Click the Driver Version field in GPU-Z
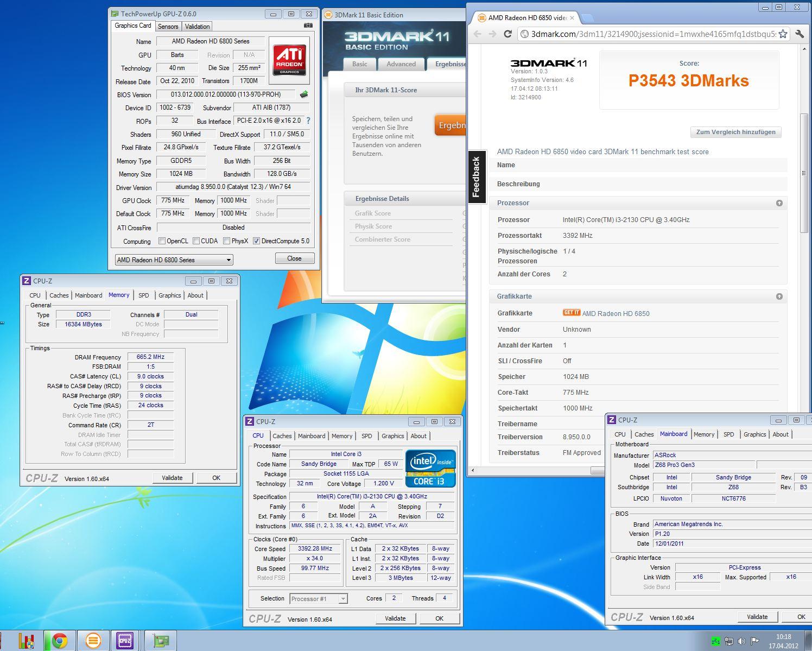This screenshot has height=651, width=812. (x=233, y=187)
